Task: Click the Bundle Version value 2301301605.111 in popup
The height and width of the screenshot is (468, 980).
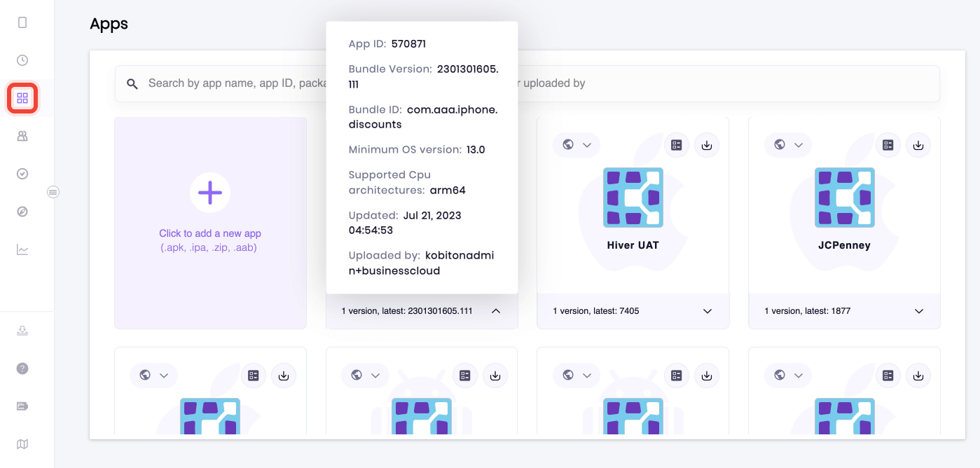Action: (424, 77)
